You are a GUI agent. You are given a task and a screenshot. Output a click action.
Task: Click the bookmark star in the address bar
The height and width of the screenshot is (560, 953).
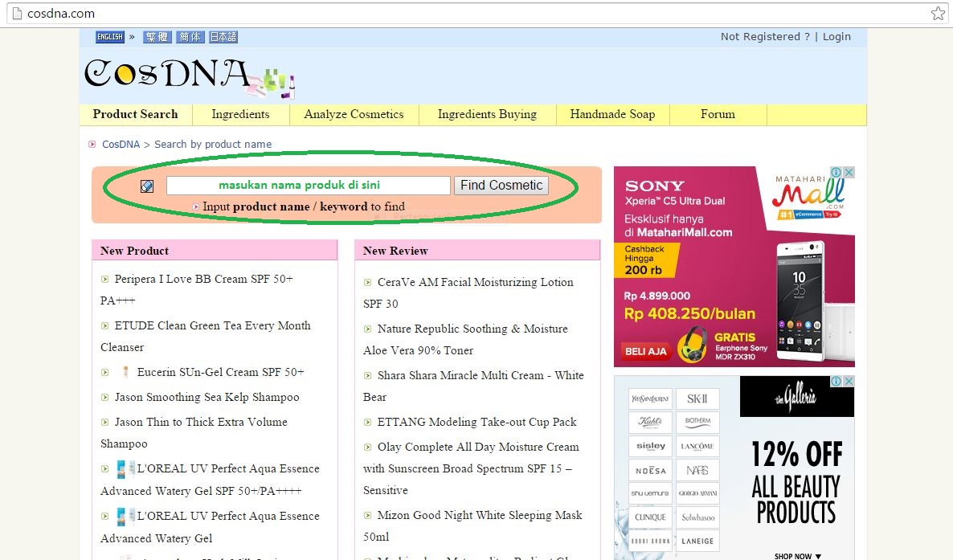(939, 13)
